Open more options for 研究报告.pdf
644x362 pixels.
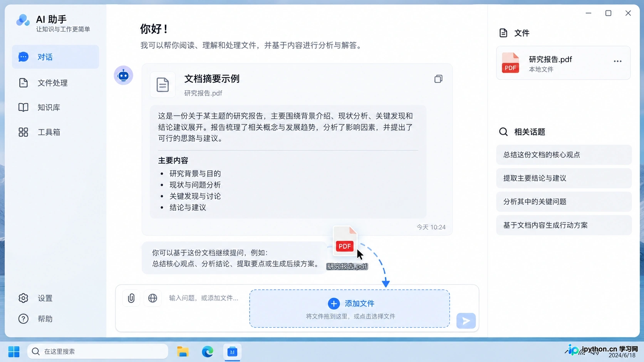(x=618, y=61)
